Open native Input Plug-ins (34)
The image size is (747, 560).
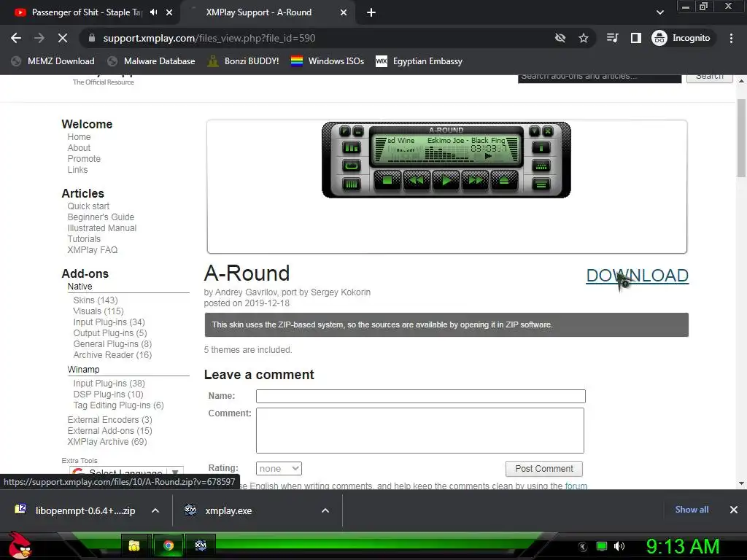109,322
